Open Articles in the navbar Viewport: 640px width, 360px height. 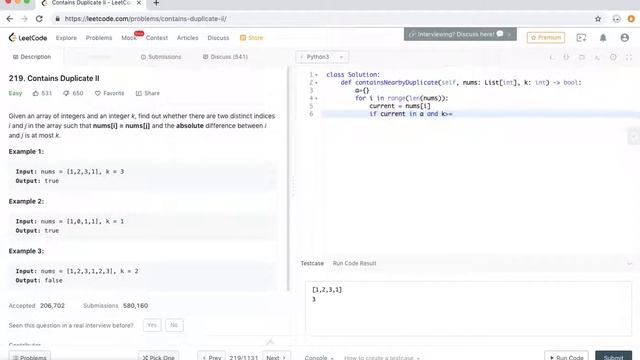(x=187, y=38)
